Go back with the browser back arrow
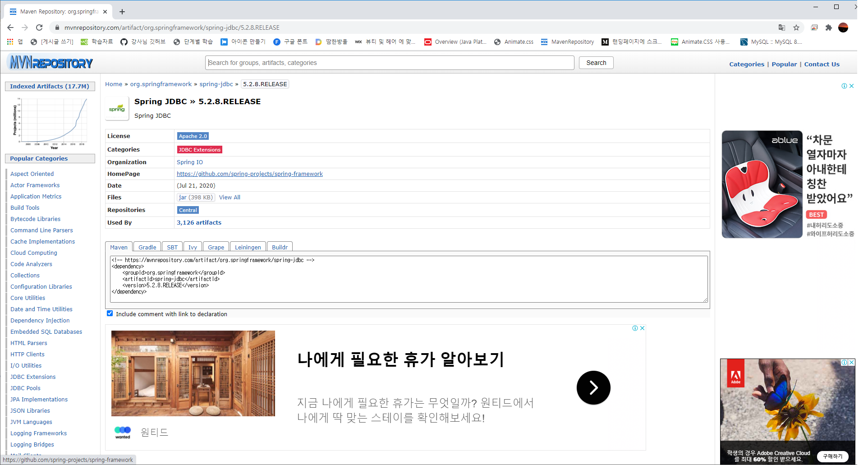The image size is (868, 465). click(10, 28)
